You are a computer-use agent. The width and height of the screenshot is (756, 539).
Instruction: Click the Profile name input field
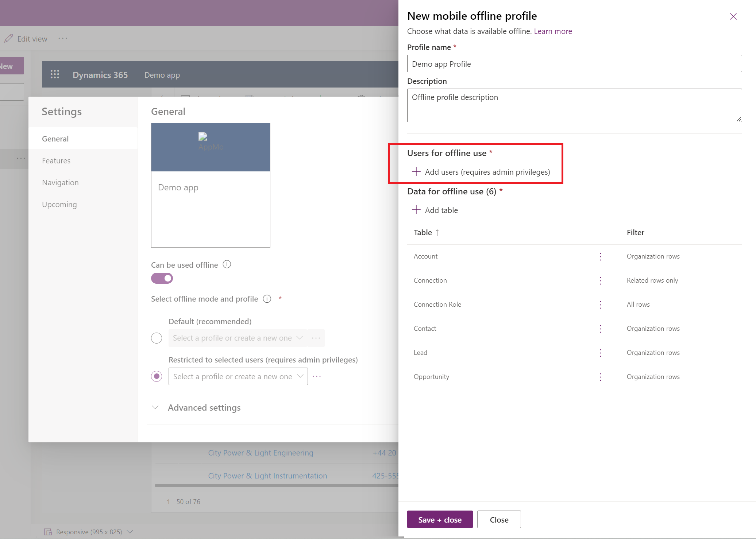point(574,63)
